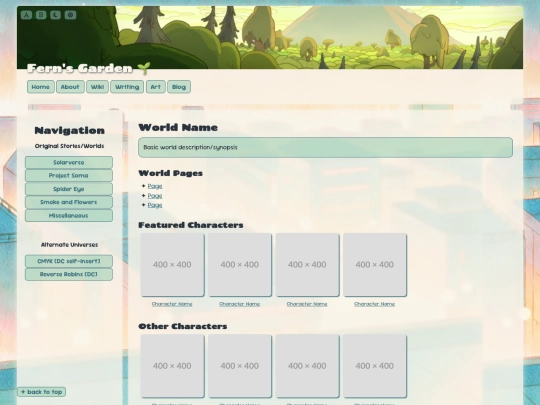Click third Other Characters placeholder image
This screenshot has width=540, height=405.
(307, 366)
